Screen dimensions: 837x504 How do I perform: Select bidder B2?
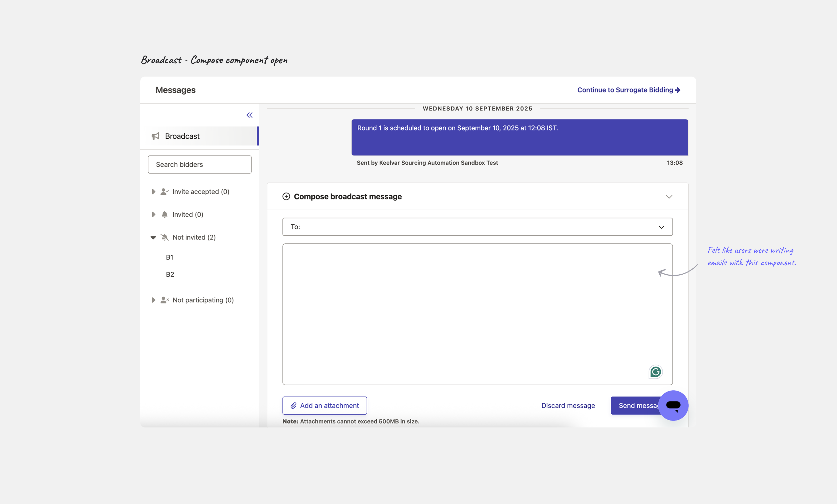click(x=170, y=274)
